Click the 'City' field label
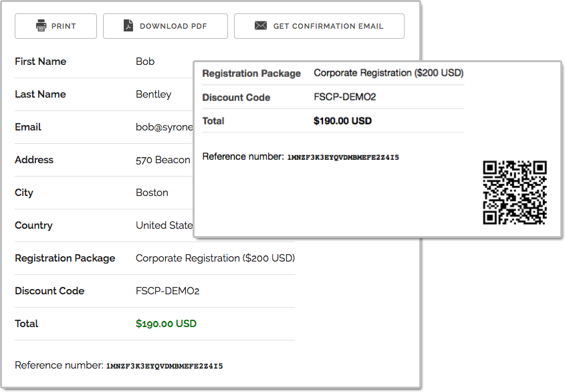Screen dimensions: 565x392 tap(24, 193)
